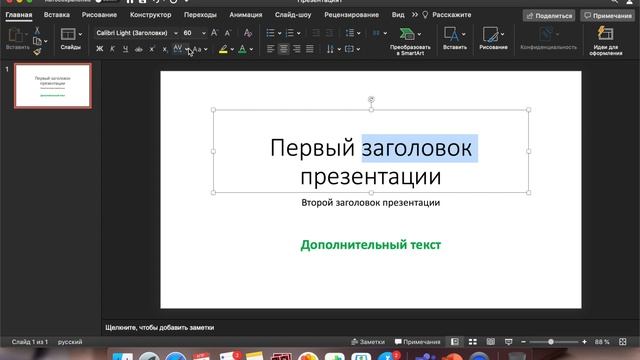The image size is (640, 360).
Task: Align text right
Action: tap(297, 49)
